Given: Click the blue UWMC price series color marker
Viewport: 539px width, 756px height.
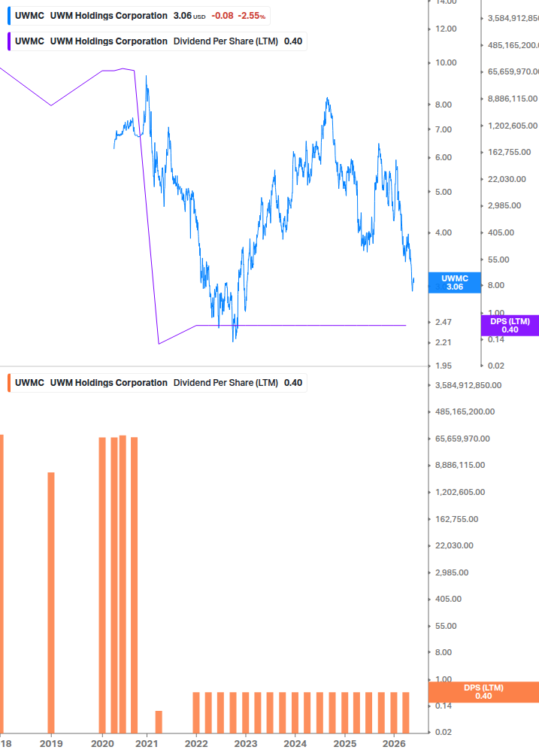Looking at the screenshot, I should [x=9, y=16].
